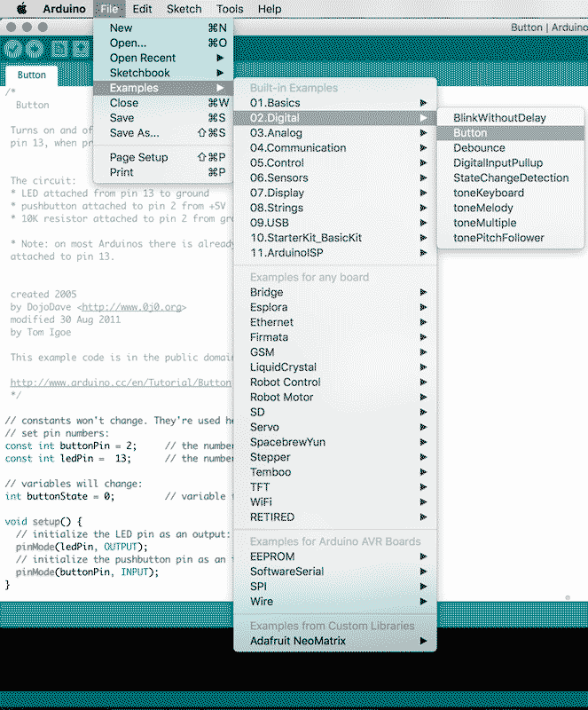Image resolution: width=588 pixels, height=710 pixels.
Task: Open the Bridge library examples
Action: [335, 292]
